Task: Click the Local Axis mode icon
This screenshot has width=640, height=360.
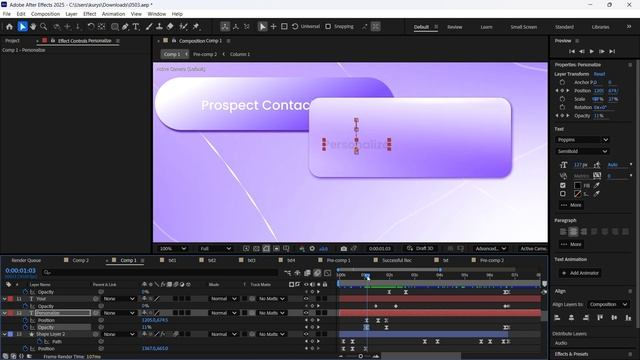Action: [225, 27]
